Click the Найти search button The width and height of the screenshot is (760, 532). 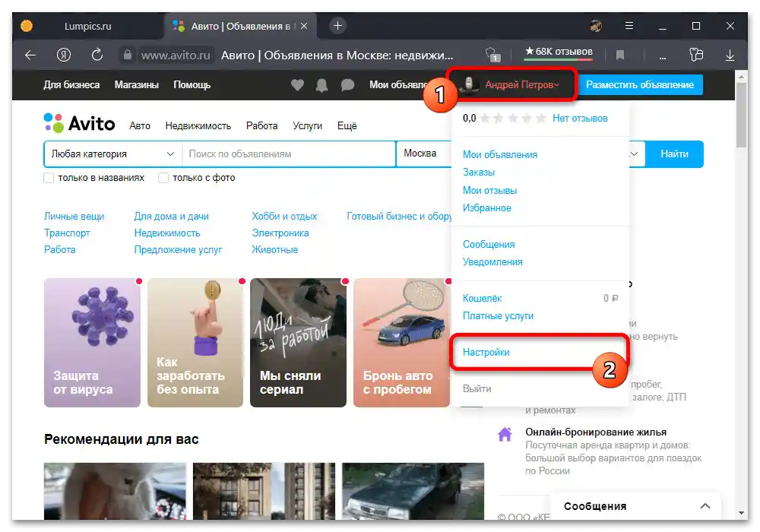click(674, 154)
